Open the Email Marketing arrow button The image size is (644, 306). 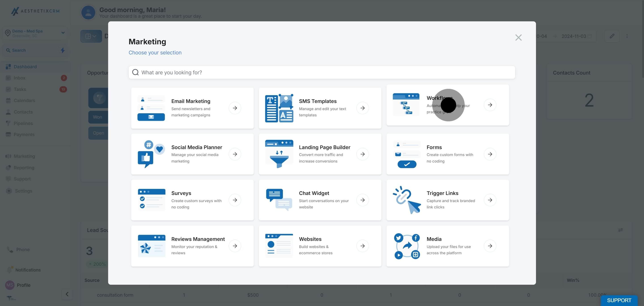click(235, 108)
